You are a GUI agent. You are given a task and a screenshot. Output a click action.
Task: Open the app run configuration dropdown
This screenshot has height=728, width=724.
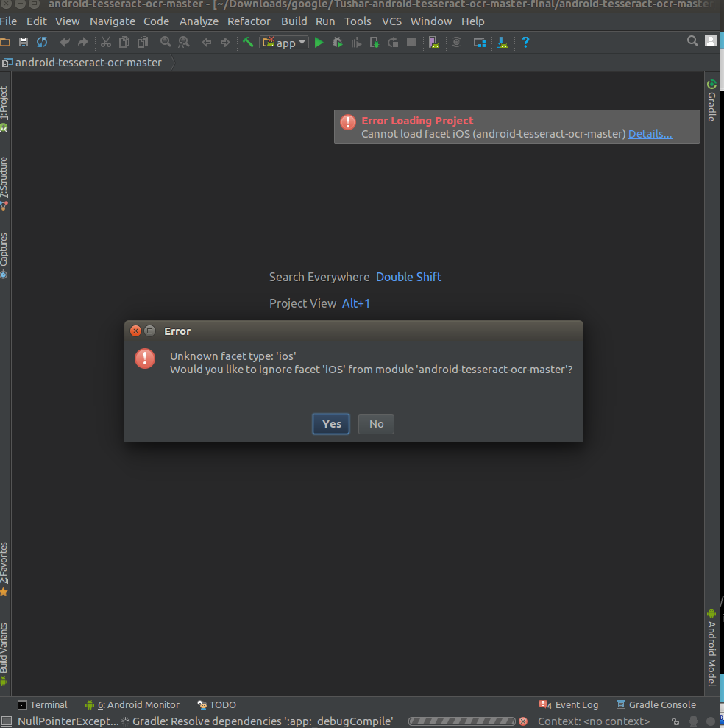(284, 43)
